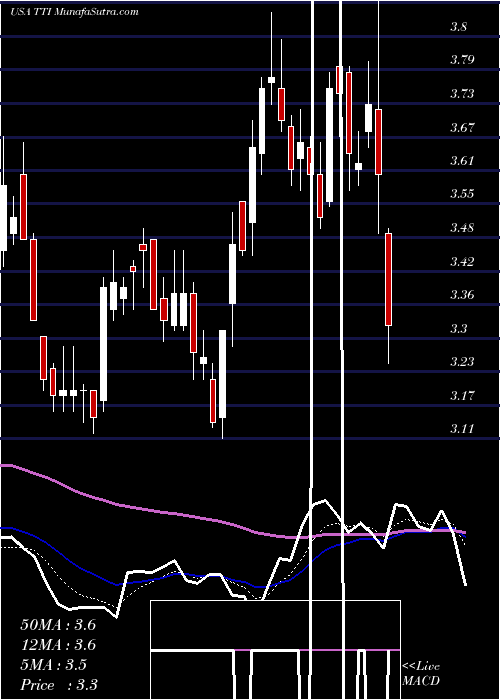Click the 12MA : 3.6 legend text
Image resolution: width=500 pixels, height=700 pixels.
(x=58, y=645)
